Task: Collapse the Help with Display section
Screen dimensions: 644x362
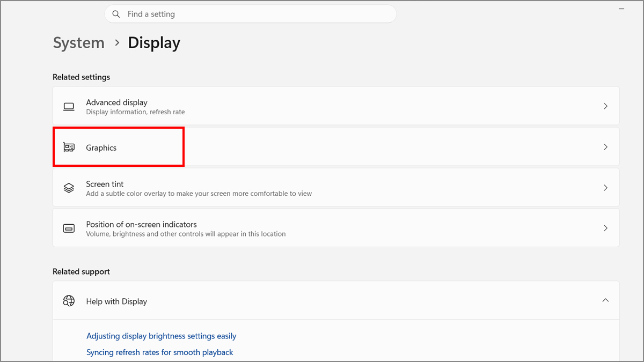Action: click(605, 300)
